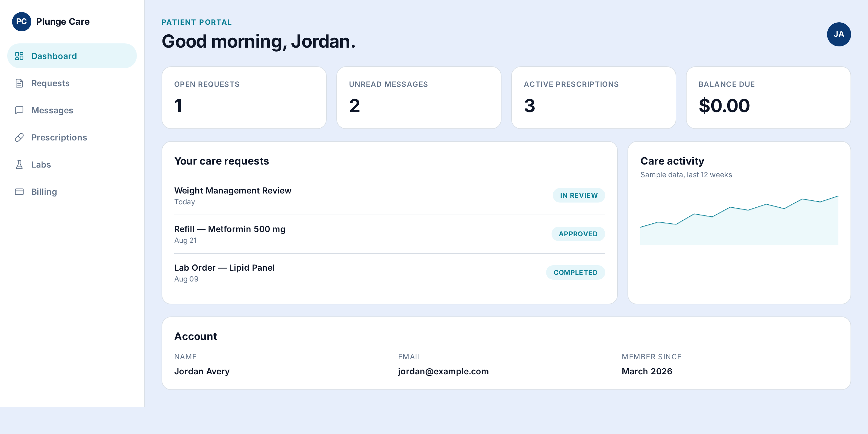Select the Active Prescriptions stat card
Screen dimensions: 868x434
pyautogui.click(x=594, y=97)
